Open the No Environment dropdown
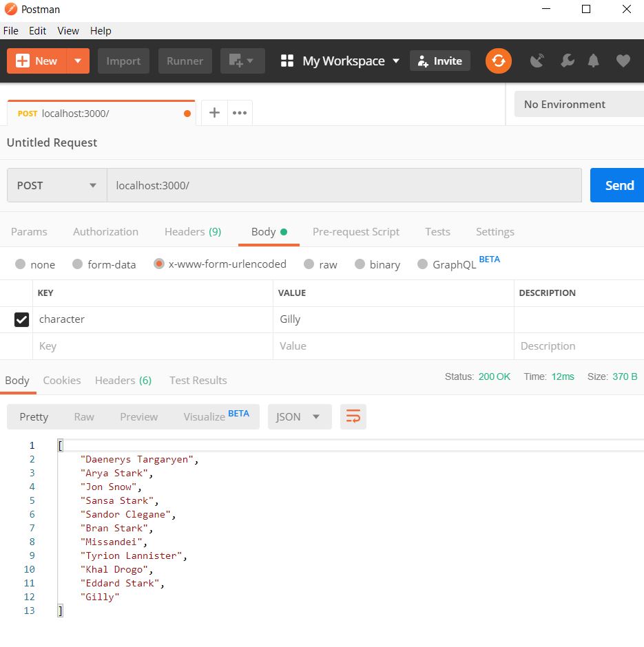This screenshot has height=647, width=644. pyautogui.click(x=579, y=105)
